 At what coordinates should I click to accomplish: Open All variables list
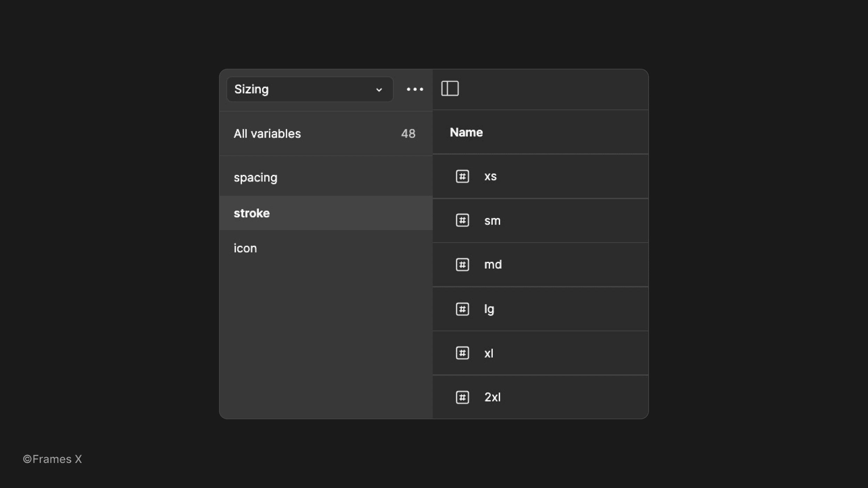[267, 133]
